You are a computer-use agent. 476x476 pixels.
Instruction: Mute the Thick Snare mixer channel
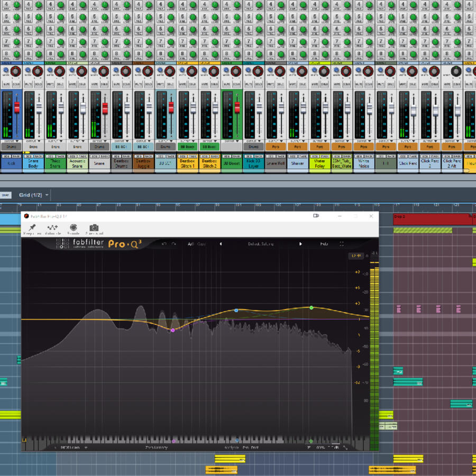tap(51, 84)
